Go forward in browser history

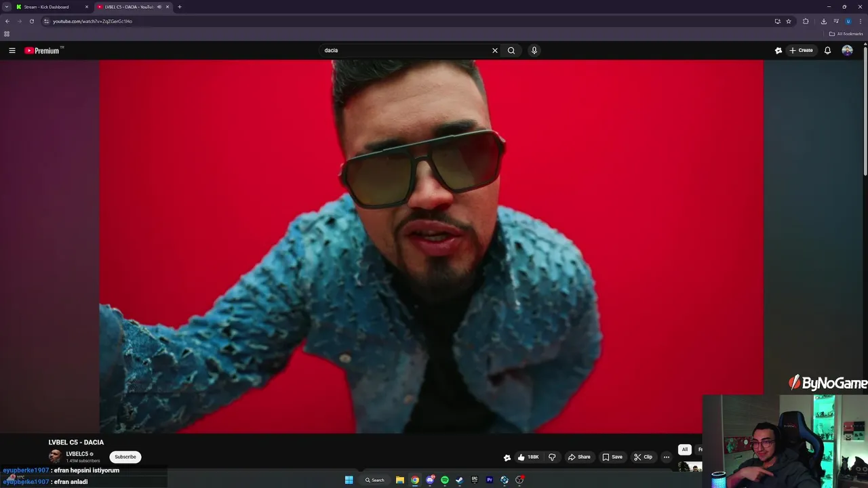pyautogui.click(x=19, y=21)
